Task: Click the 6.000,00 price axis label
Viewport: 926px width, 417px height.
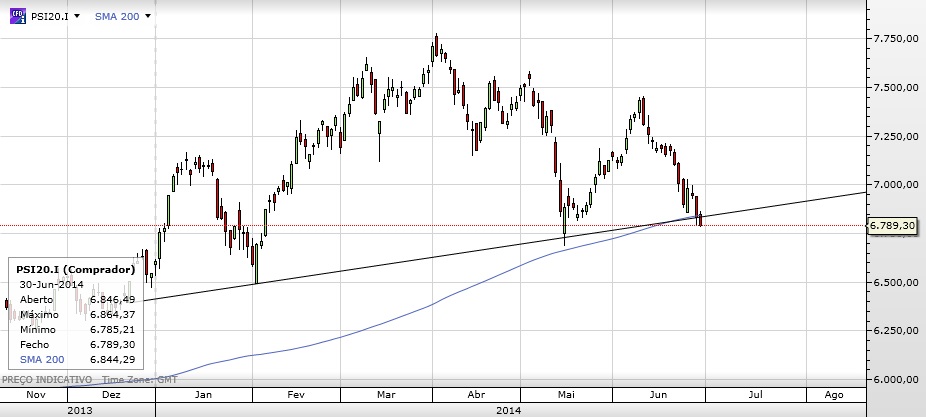Action: coord(895,380)
